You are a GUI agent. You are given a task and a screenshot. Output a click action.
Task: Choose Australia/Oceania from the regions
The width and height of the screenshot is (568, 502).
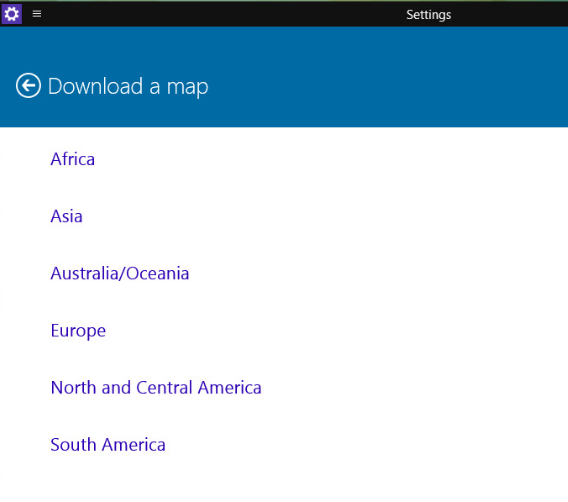120,273
